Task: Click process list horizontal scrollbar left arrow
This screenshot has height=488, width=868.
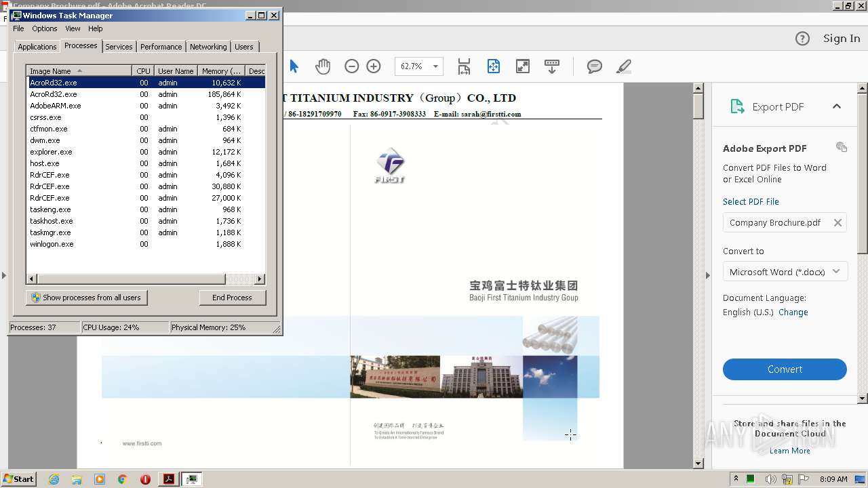Action: point(32,279)
